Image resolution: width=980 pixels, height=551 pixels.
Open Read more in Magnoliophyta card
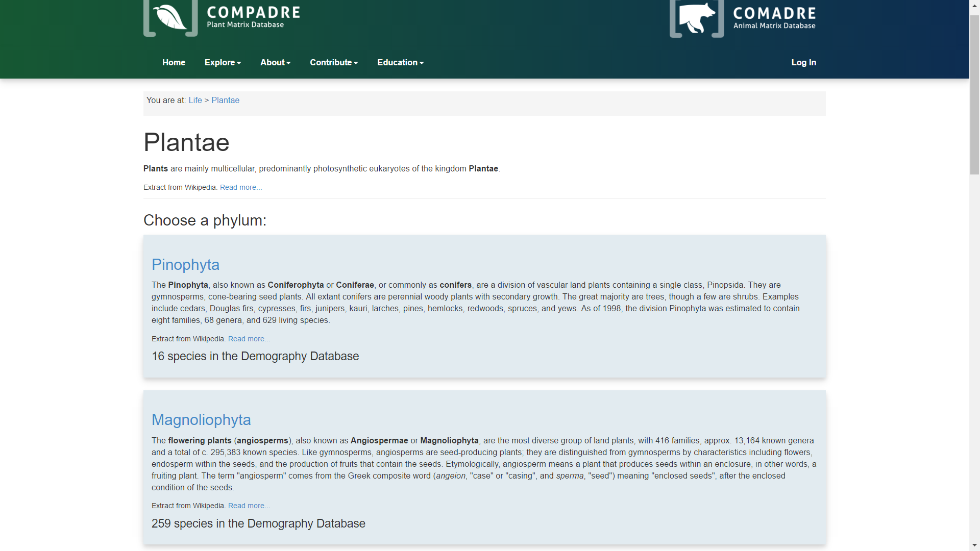pyautogui.click(x=249, y=506)
